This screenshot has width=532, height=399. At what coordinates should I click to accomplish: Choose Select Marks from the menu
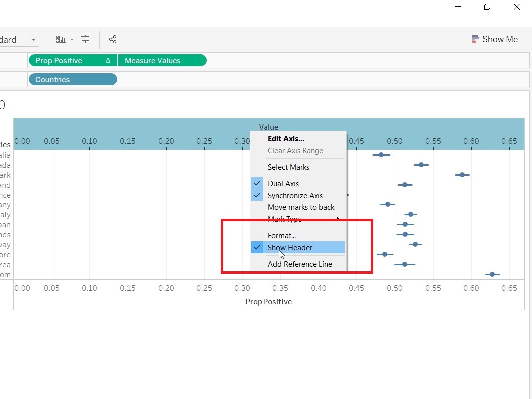(x=288, y=167)
